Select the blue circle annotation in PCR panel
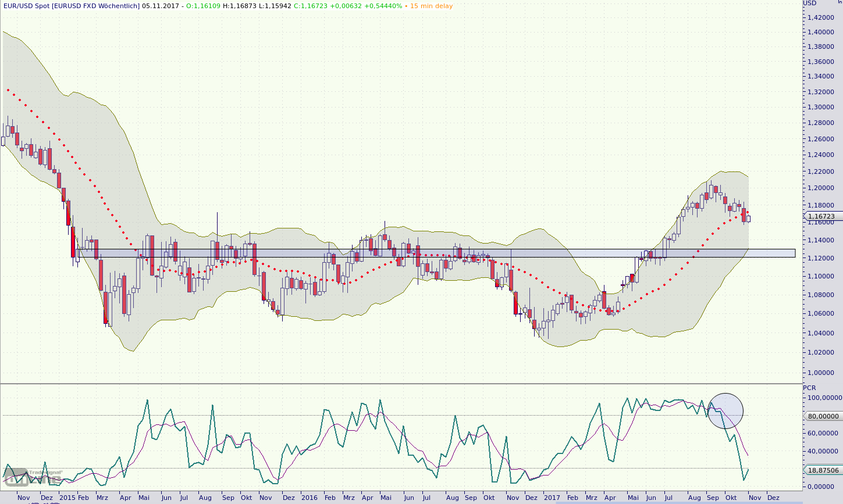This screenshot has width=843, height=504. click(725, 410)
